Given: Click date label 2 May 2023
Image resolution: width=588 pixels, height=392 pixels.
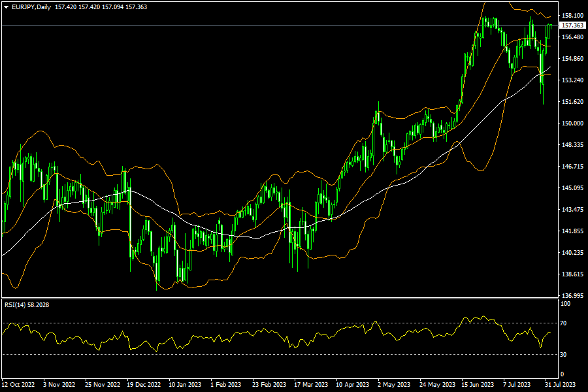Looking at the screenshot, I should tap(394, 385).
